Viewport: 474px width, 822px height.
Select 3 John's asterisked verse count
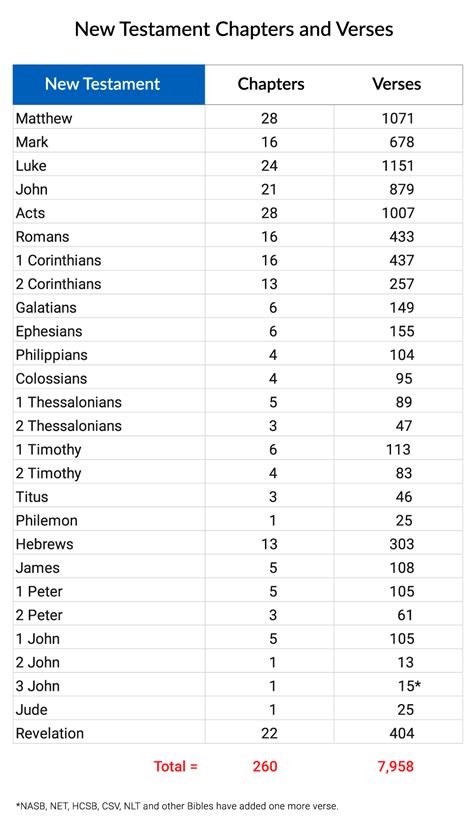[x=409, y=686]
